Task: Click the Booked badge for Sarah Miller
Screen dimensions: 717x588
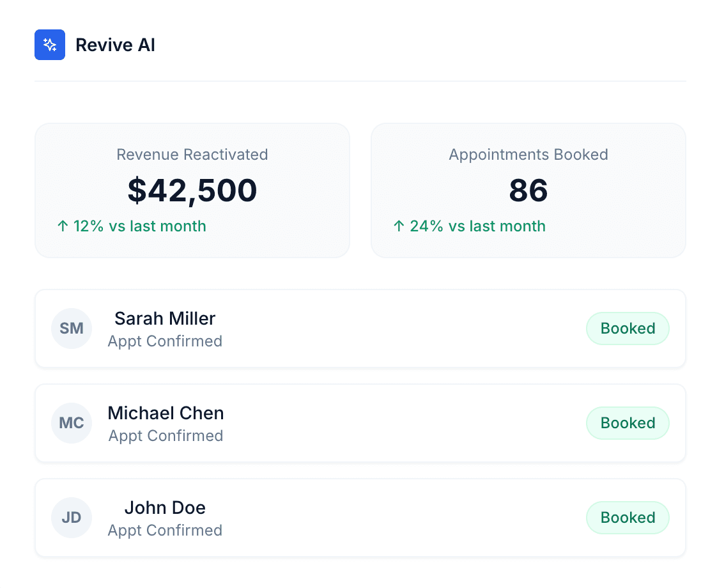Action: click(x=628, y=329)
